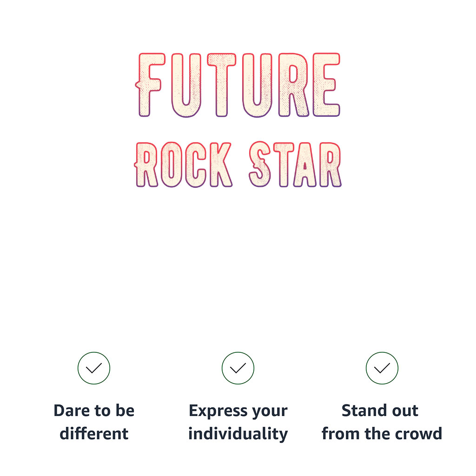Screen dimensions: 476x476
Task: Click the letter "E" in FUTURE
Action: click(x=326, y=85)
